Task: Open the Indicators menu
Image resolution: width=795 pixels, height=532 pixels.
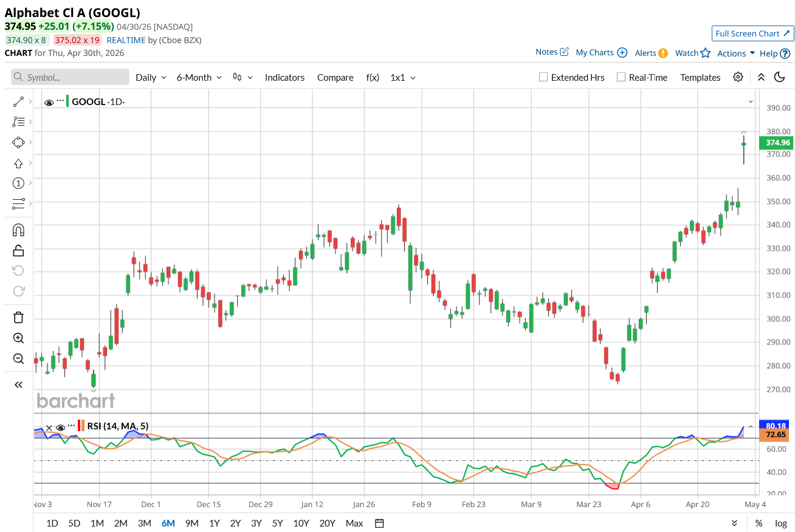Action: click(284, 77)
